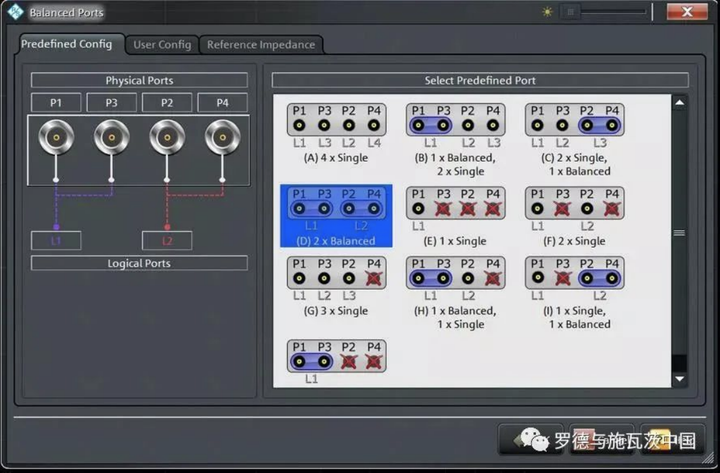The height and width of the screenshot is (473, 720).
Task: Click the L1 logical port box
Action: 56,241
